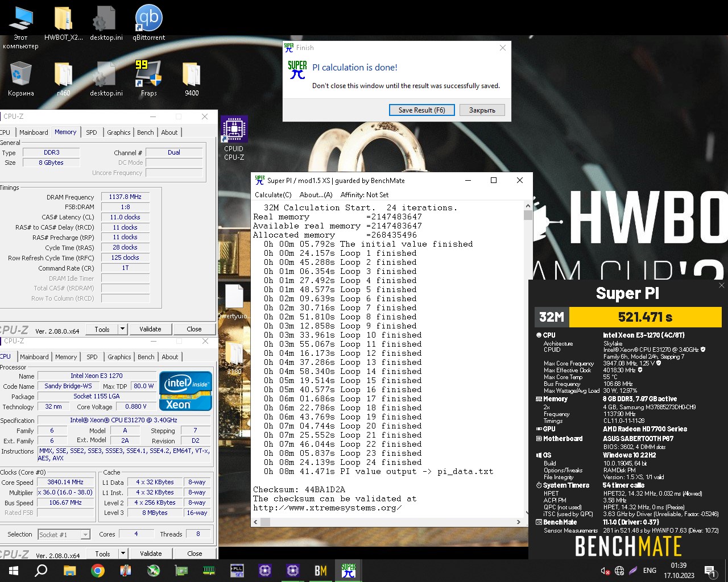Click Super PI horizontal scrollbar left arrow
The height and width of the screenshot is (582, 728).
point(257,522)
